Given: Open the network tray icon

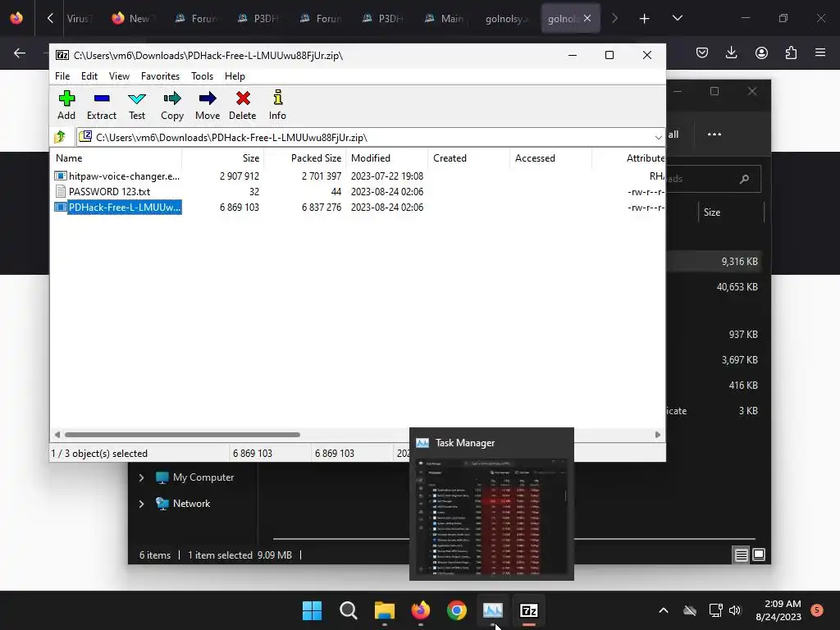Looking at the screenshot, I should [x=715, y=610].
